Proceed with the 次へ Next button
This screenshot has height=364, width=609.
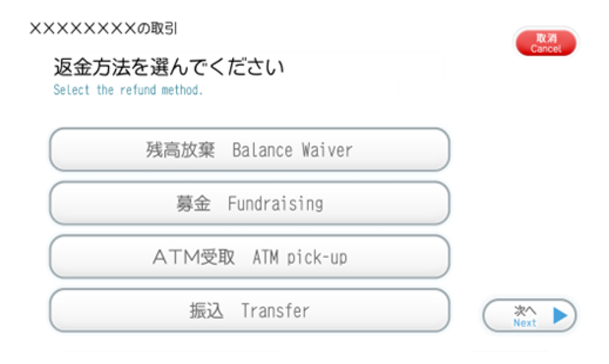tap(530, 316)
